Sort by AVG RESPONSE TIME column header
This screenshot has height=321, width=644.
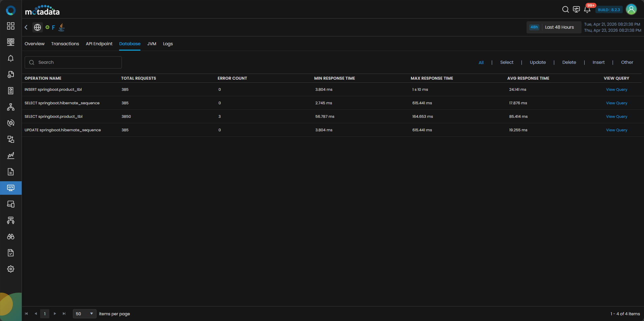point(528,78)
